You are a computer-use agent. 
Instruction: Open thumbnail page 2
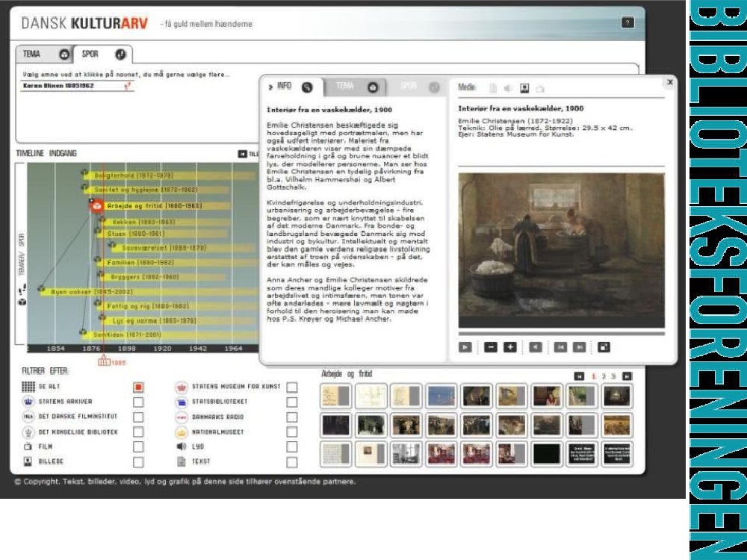(x=604, y=376)
